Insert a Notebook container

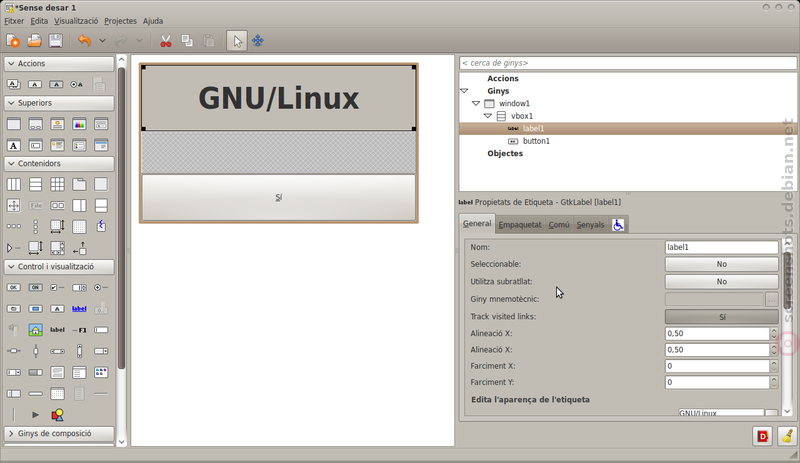79,184
